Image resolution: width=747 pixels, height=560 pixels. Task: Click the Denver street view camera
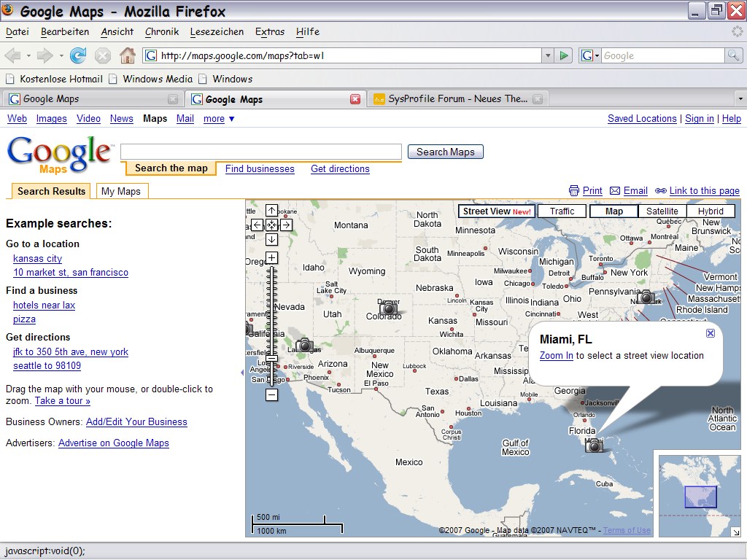389,308
